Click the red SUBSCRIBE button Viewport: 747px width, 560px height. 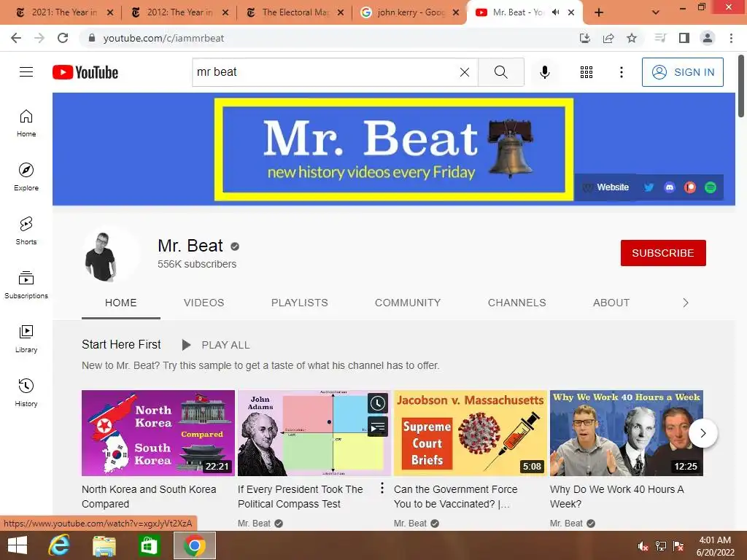[663, 253]
